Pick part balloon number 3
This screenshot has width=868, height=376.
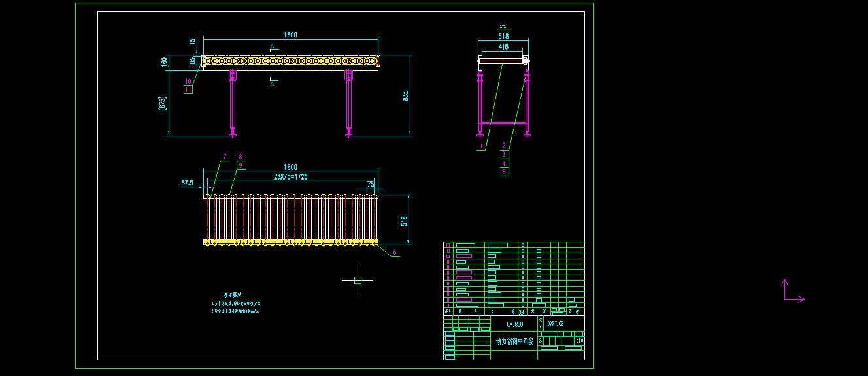(504, 155)
